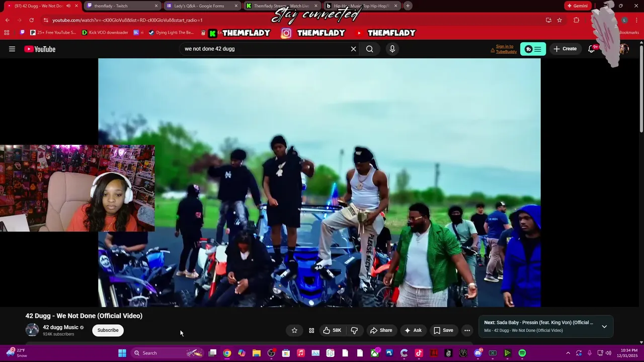This screenshot has height=362, width=644.
Task: Open the Chrome apps grid shortcut
Action: [x=7, y=33]
